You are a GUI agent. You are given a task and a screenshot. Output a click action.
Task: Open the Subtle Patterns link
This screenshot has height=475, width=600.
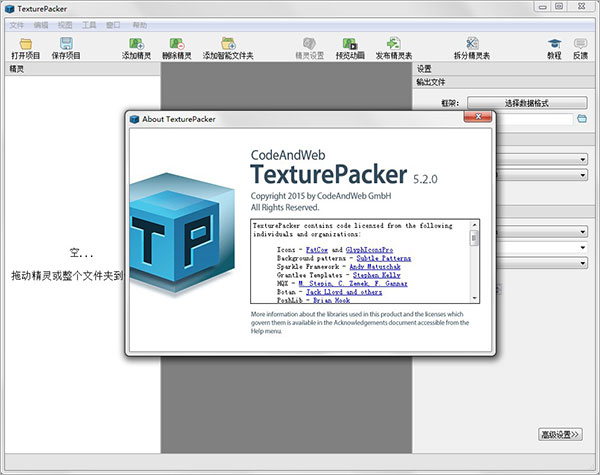coord(384,258)
